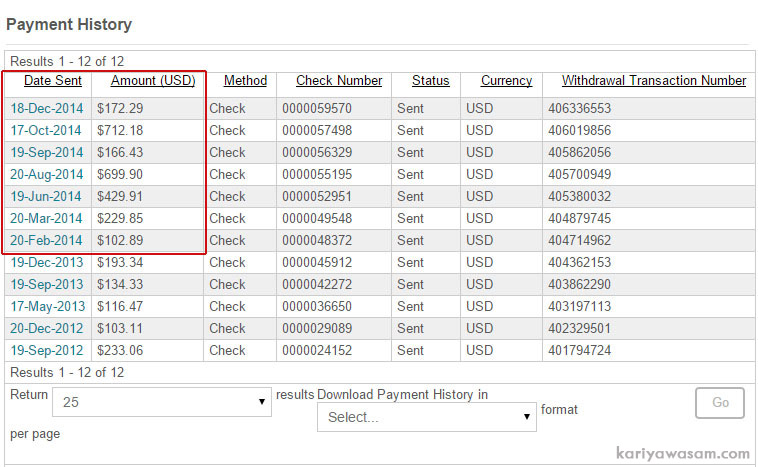Select check number 0000057498

pos(317,131)
